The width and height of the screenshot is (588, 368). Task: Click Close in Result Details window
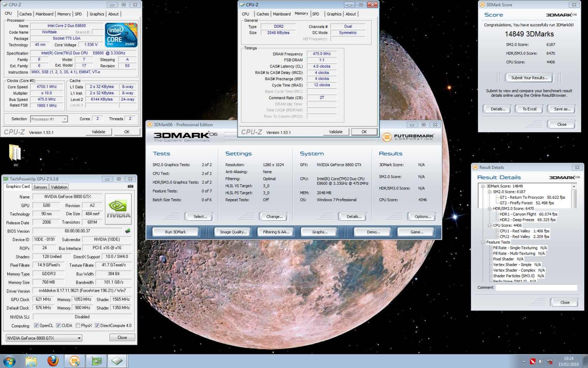pyautogui.click(x=565, y=302)
